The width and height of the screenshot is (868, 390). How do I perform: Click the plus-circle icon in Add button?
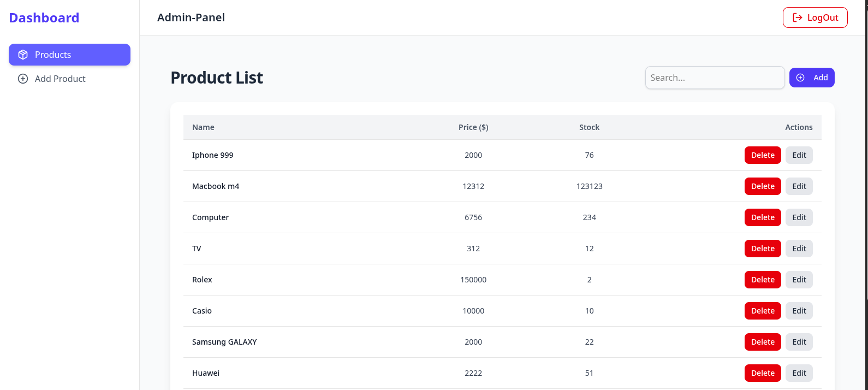(800, 78)
